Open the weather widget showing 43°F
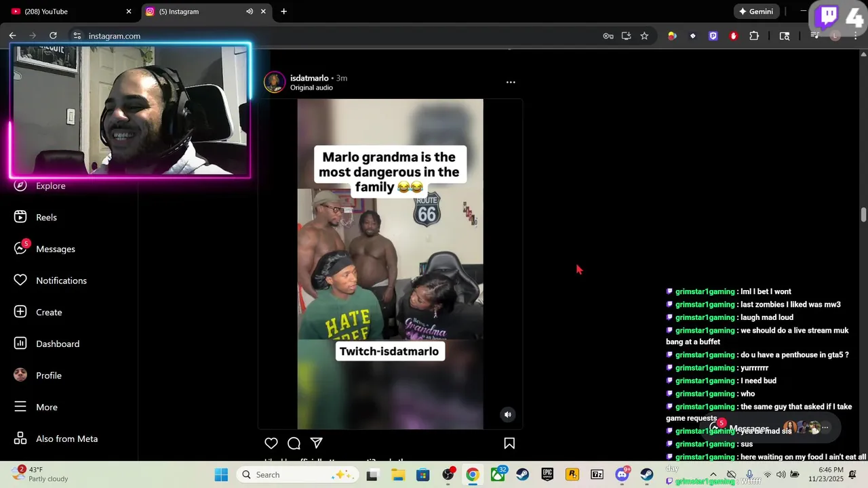The image size is (868, 488). pyautogui.click(x=41, y=474)
